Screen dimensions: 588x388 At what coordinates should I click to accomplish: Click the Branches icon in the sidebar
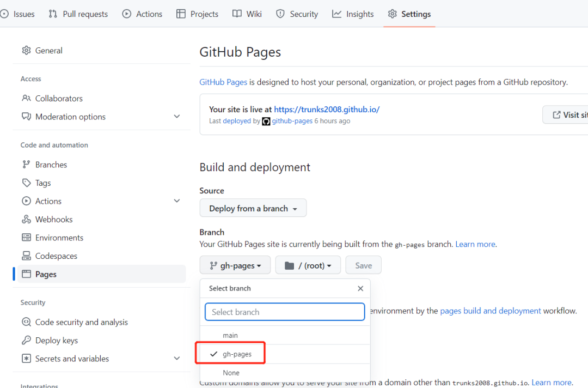point(26,164)
